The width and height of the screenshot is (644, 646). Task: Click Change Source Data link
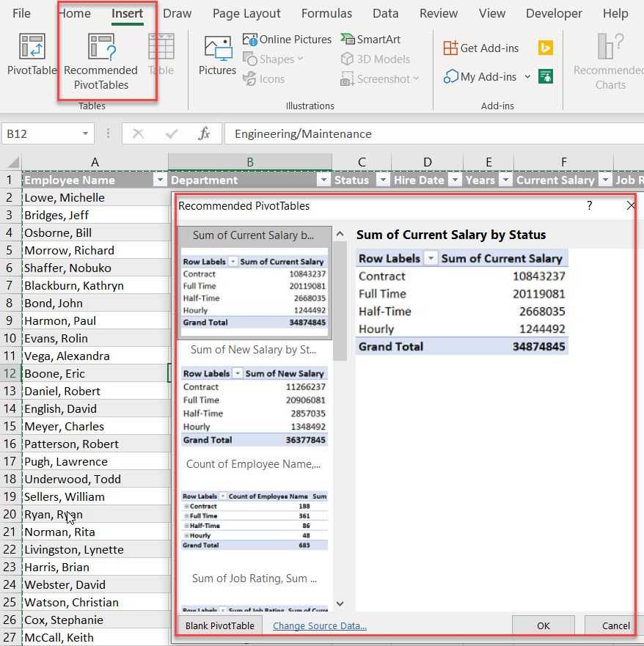click(320, 625)
